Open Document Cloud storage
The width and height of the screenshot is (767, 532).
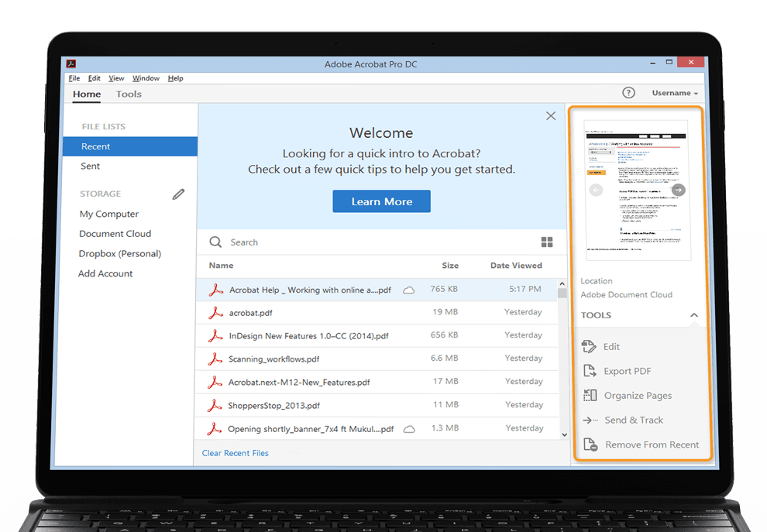[115, 234]
